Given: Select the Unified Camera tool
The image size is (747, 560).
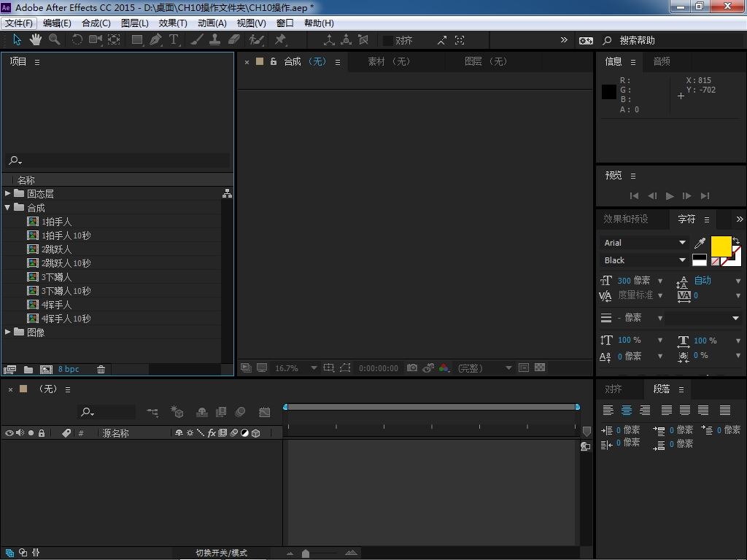Looking at the screenshot, I should point(96,40).
